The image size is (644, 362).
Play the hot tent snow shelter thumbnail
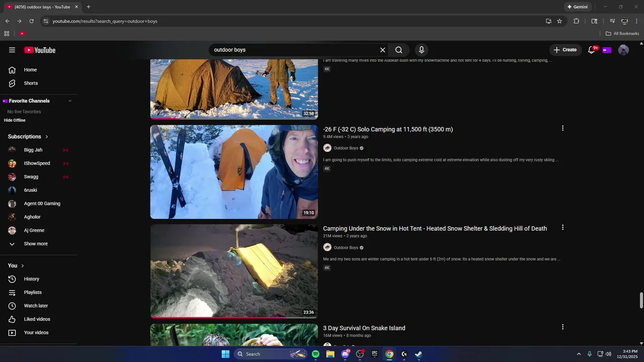tap(234, 271)
